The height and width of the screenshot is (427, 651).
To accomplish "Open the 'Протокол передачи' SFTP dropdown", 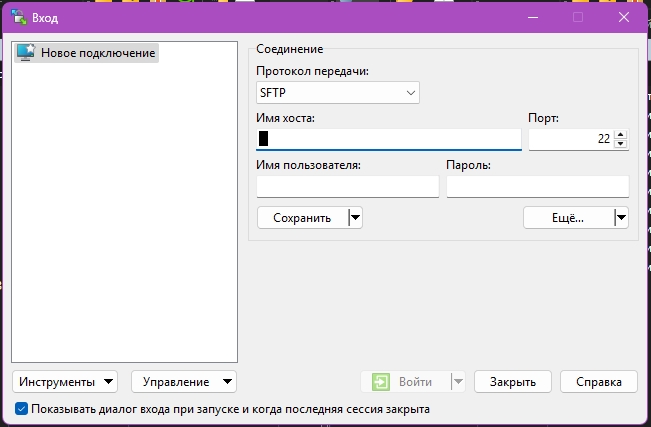I will [x=338, y=93].
